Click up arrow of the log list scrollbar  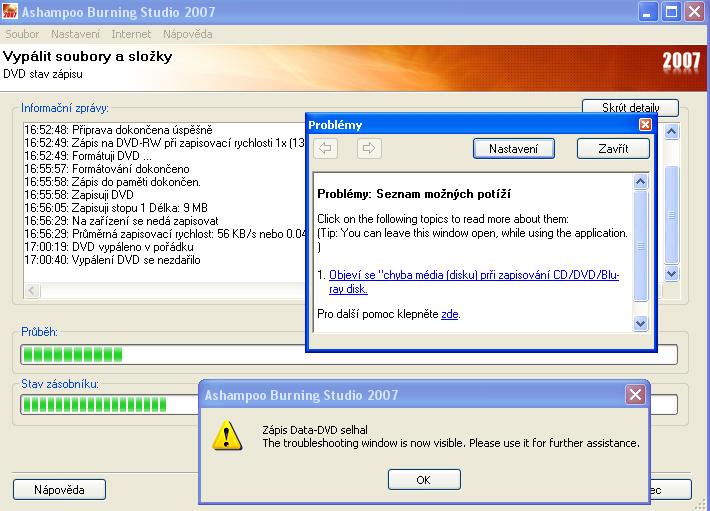tap(672, 132)
